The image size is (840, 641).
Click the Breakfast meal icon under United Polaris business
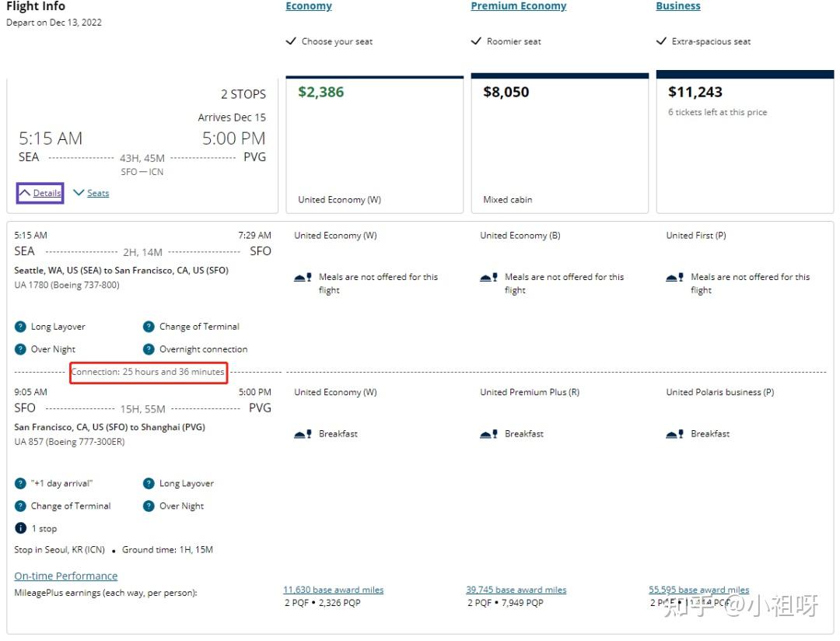click(674, 434)
